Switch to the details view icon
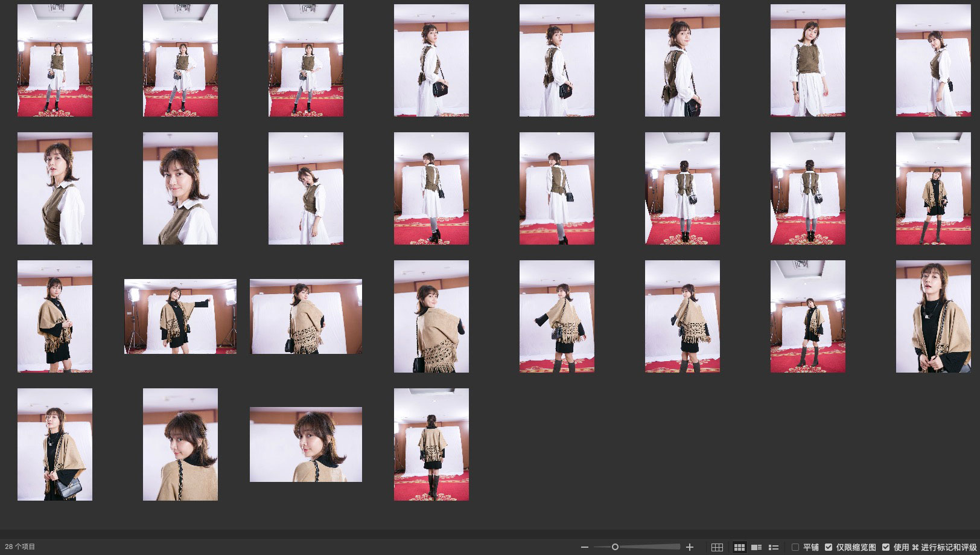The height and width of the screenshot is (555, 980). tap(756, 547)
